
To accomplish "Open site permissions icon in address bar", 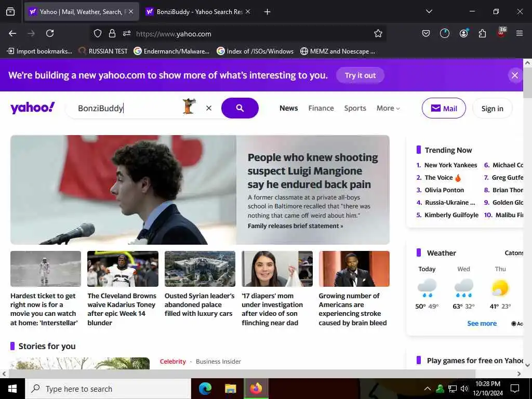I will [x=127, y=33].
